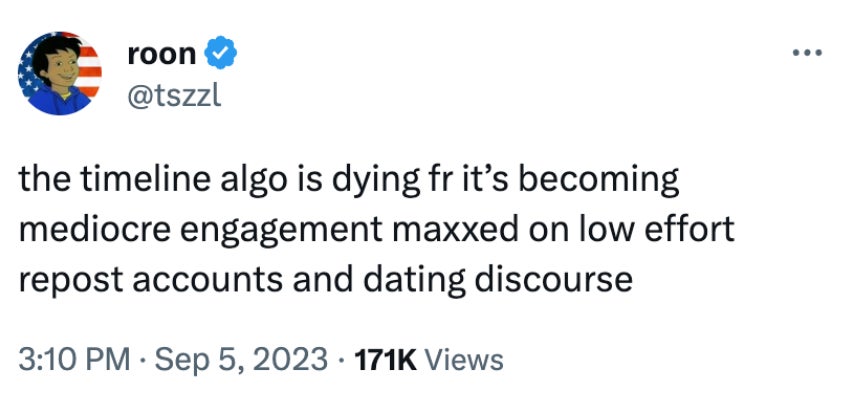Open the @tszzl handle link
The height and width of the screenshot is (407, 853).
pyautogui.click(x=174, y=94)
